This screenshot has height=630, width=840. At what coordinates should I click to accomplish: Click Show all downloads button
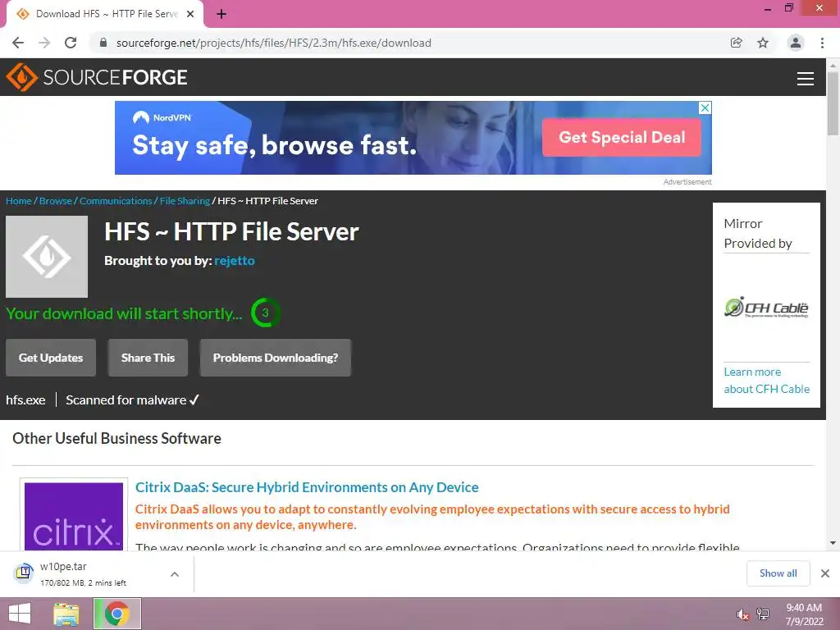coord(778,573)
